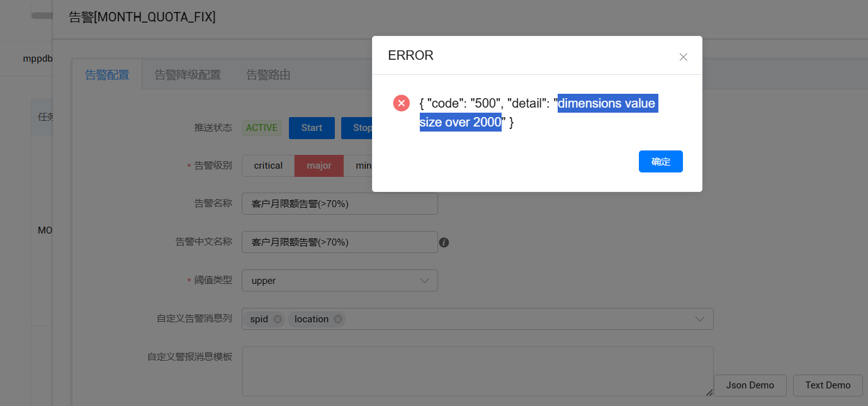Click the Start push button
The height and width of the screenshot is (406, 868).
point(312,128)
